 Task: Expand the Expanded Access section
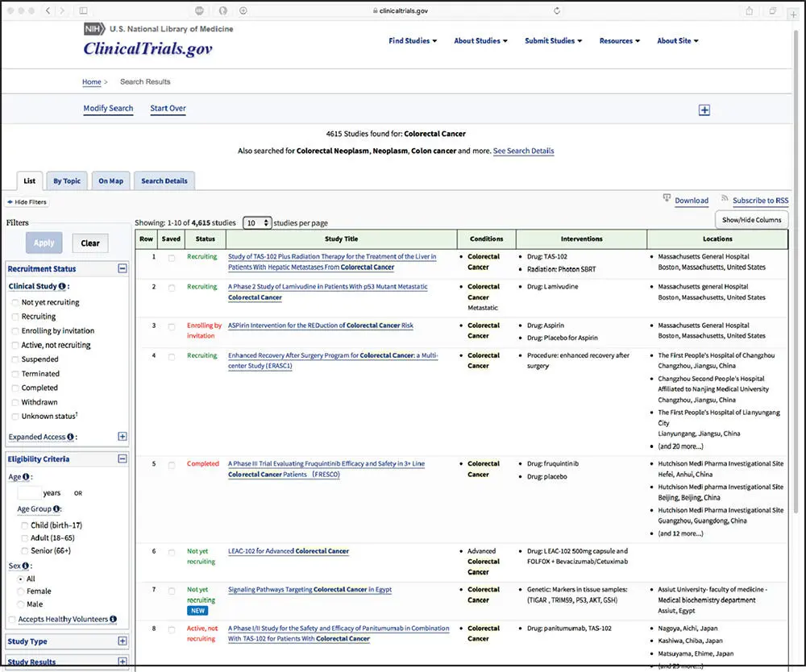pos(123,436)
